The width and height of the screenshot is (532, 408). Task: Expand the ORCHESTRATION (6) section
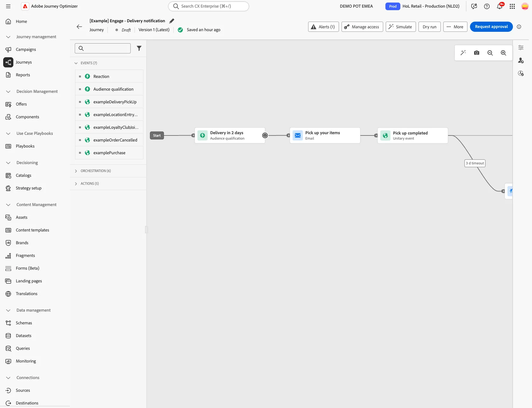tap(76, 171)
